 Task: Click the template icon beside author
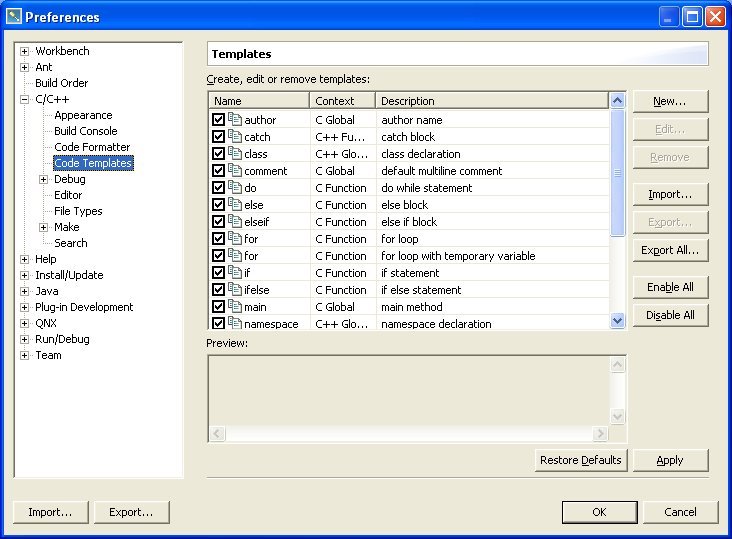[x=235, y=120]
